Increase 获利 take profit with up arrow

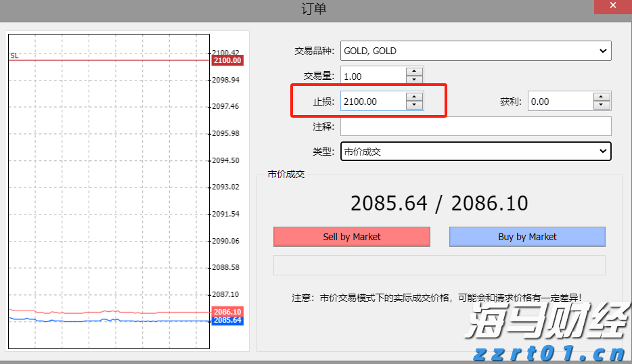602,97
